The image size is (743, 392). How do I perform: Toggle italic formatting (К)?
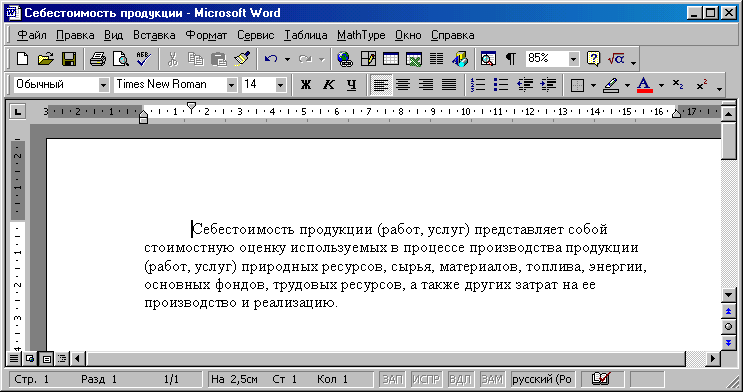click(328, 85)
